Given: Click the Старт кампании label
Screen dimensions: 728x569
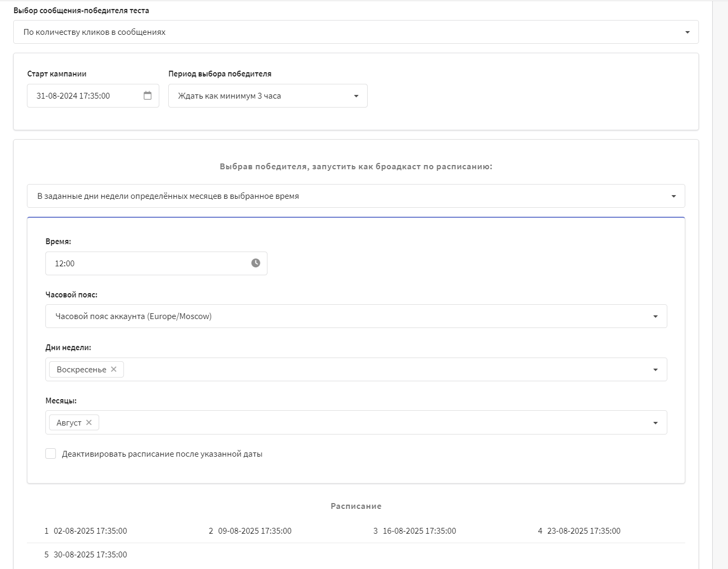Looking at the screenshot, I should click(x=57, y=74).
